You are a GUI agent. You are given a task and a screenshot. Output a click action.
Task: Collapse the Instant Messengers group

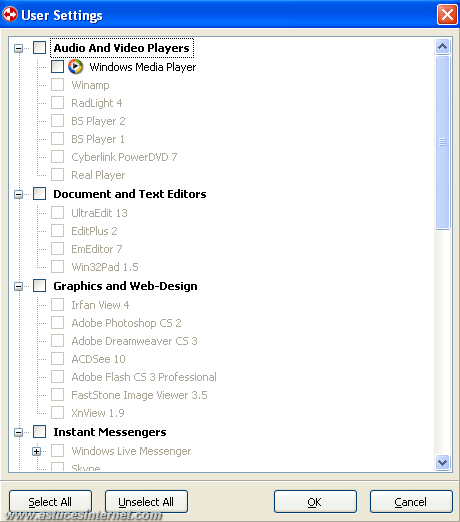(x=19, y=432)
